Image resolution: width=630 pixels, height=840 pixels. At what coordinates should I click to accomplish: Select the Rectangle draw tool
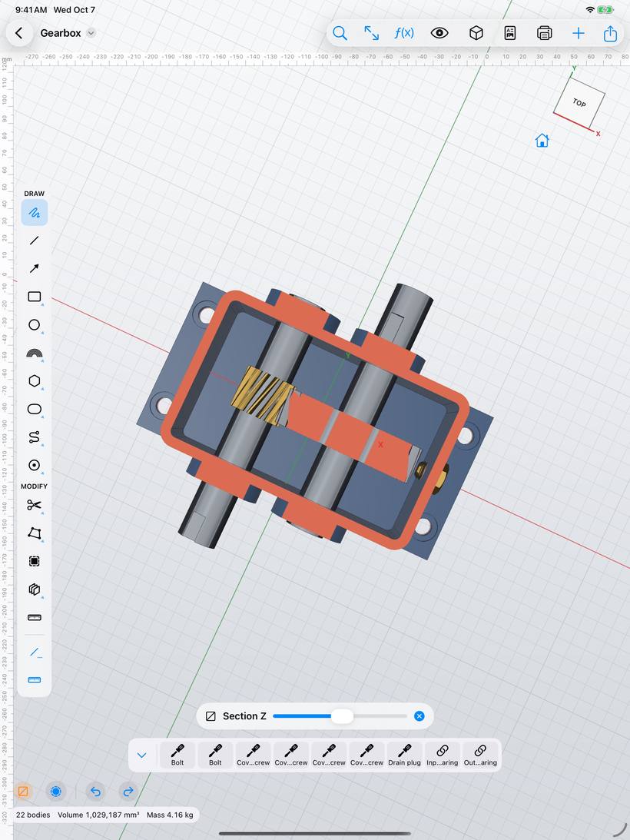click(35, 297)
